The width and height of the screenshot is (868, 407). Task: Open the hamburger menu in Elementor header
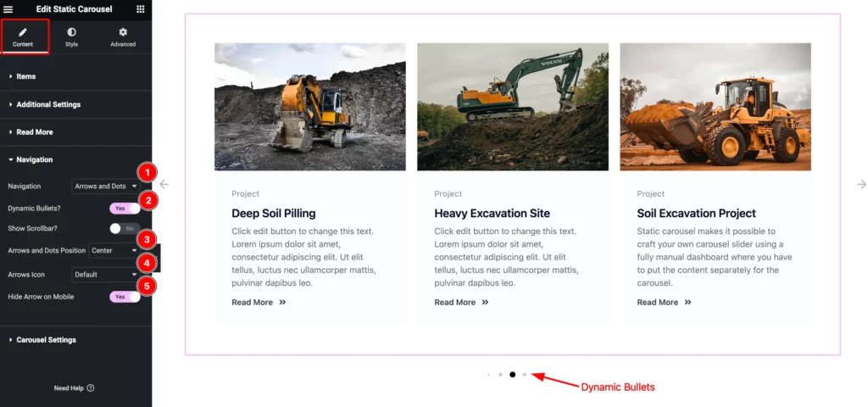[8, 8]
